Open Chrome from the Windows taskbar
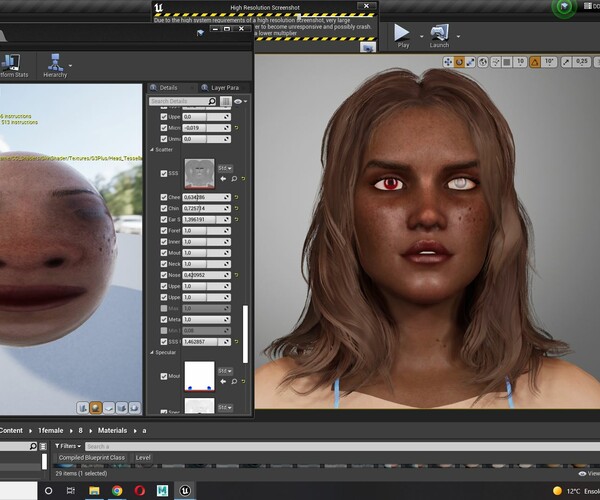Viewport: 600px width, 500px height. (117, 490)
